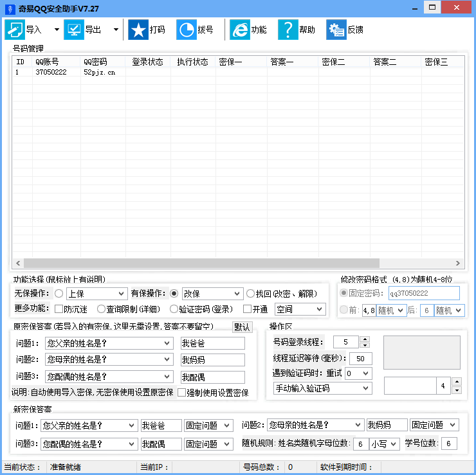
Task: Click the 导入 (Import) toolbar icon
Action: pyautogui.click(x=15, y=30)
